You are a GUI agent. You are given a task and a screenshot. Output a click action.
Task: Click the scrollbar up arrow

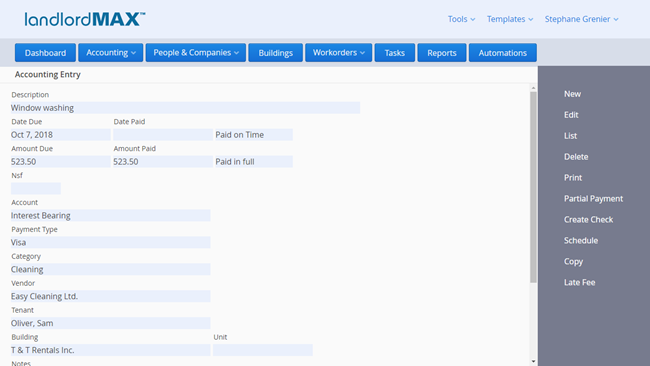(x=534, y=88)
